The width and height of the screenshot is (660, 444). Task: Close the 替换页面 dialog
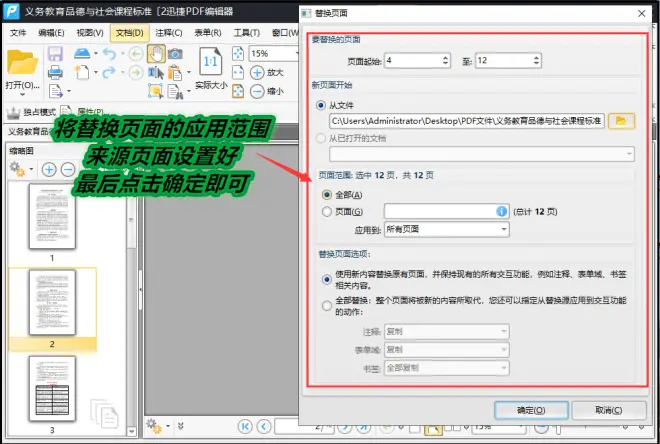click(x=641, y=13)
